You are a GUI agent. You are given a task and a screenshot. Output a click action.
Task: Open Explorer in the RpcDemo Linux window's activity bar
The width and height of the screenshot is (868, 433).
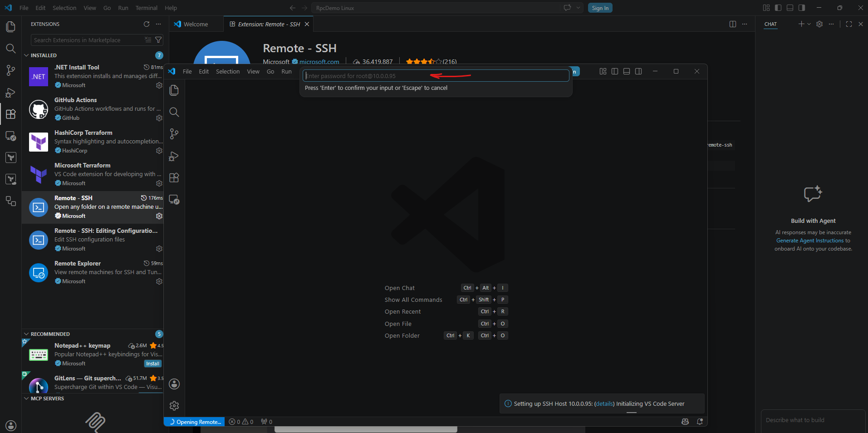(x=10, y=27)
